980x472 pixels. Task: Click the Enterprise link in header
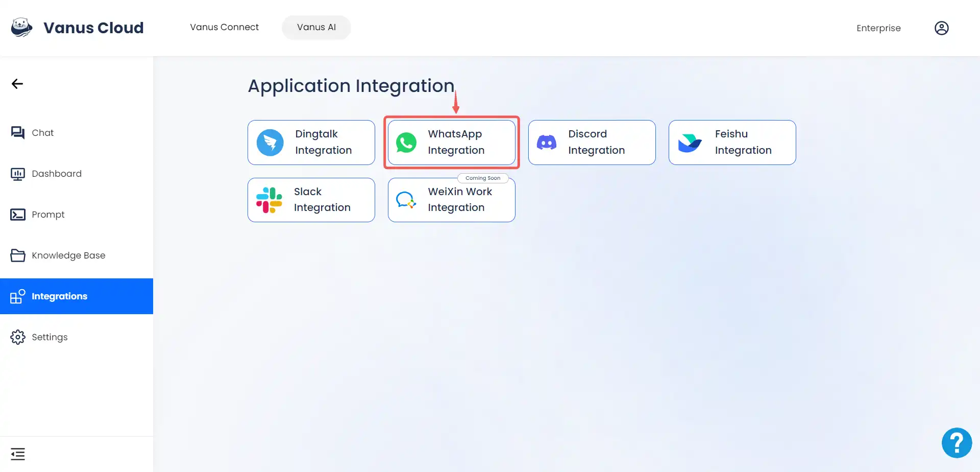click(x=878, y=28)
